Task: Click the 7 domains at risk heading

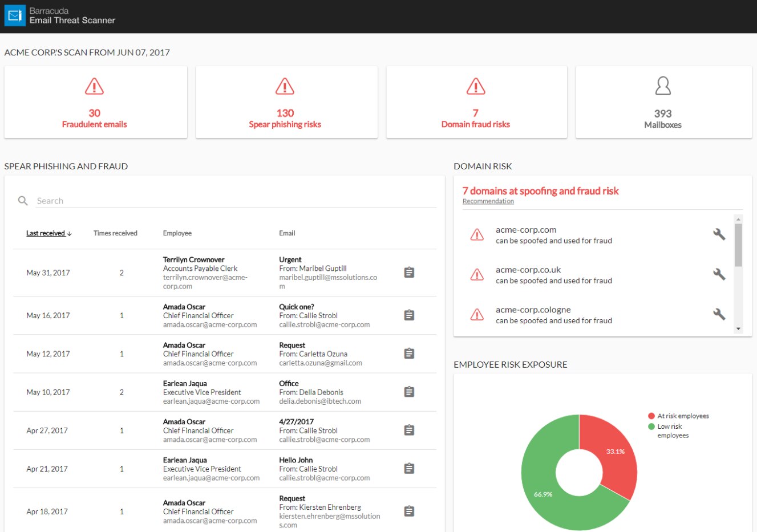Action: [539, 190]
